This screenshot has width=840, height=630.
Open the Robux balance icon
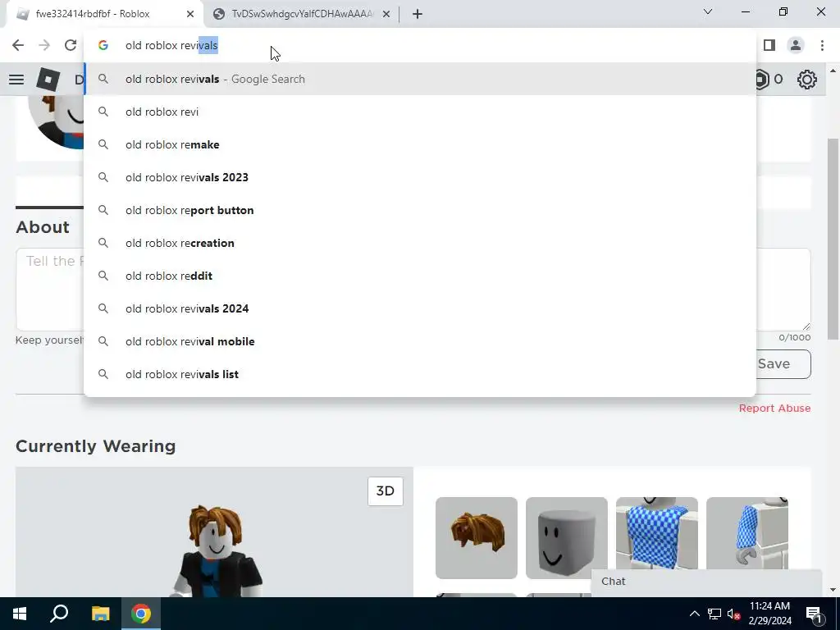(761, 80)
